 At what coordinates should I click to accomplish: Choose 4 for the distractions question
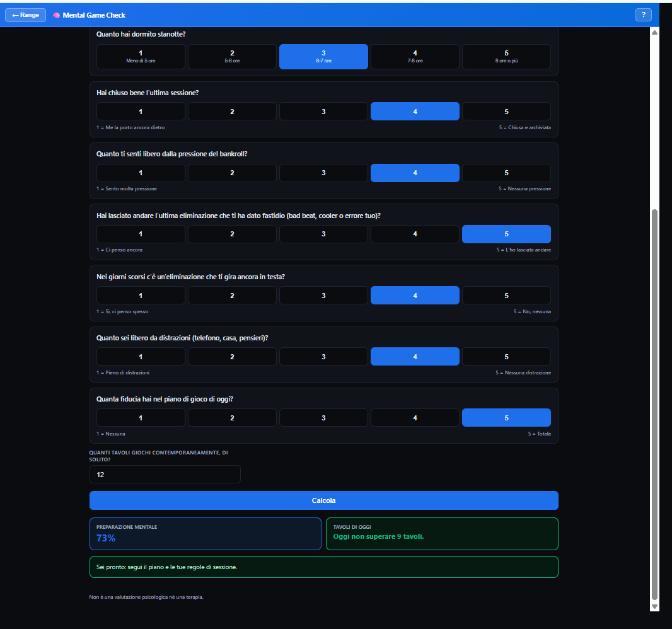coord(415,357)
